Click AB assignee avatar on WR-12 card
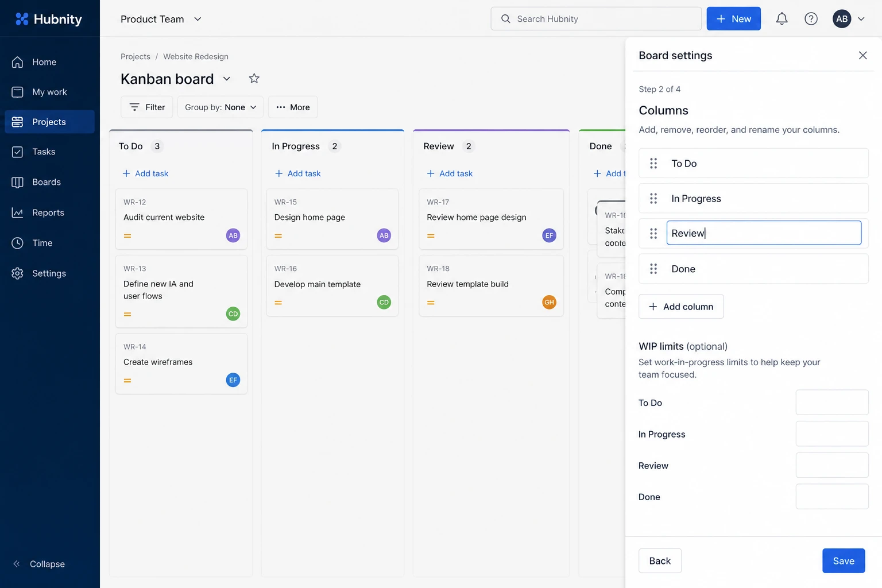 click(x=233, y=235)
